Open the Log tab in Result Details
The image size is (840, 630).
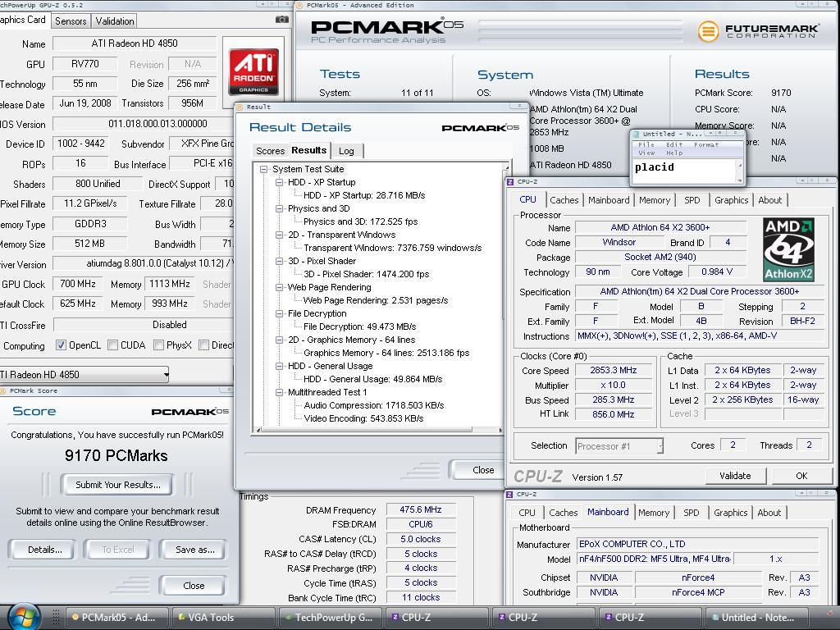[x=347, y=151]
